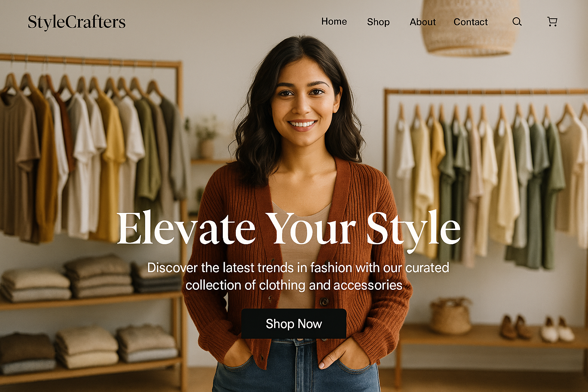588x392 pixels.
Task: Click the Shop Now button
Action: coord(294,324)
